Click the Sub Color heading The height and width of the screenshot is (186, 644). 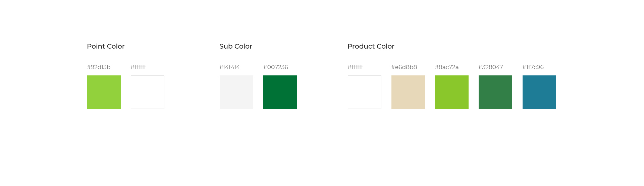[236, 46]
